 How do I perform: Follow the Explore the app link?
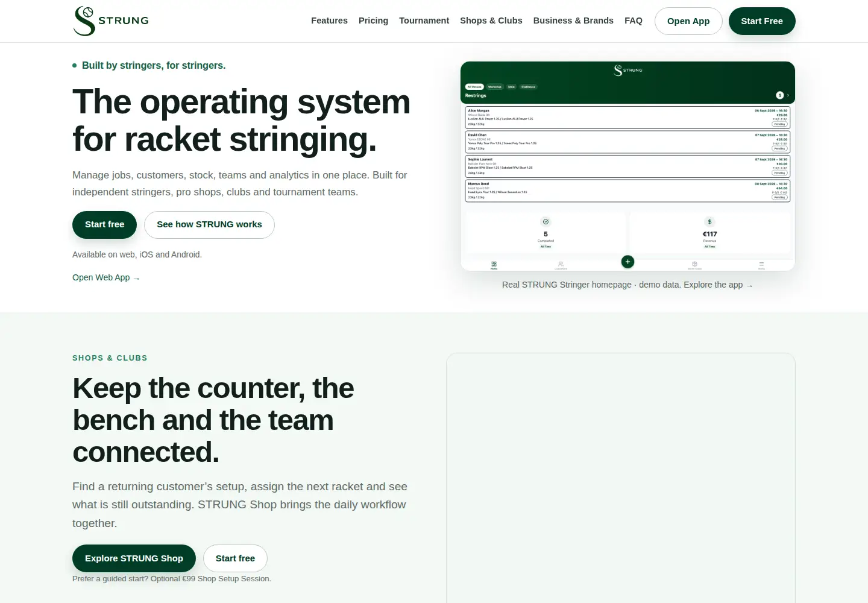(719, 285)
